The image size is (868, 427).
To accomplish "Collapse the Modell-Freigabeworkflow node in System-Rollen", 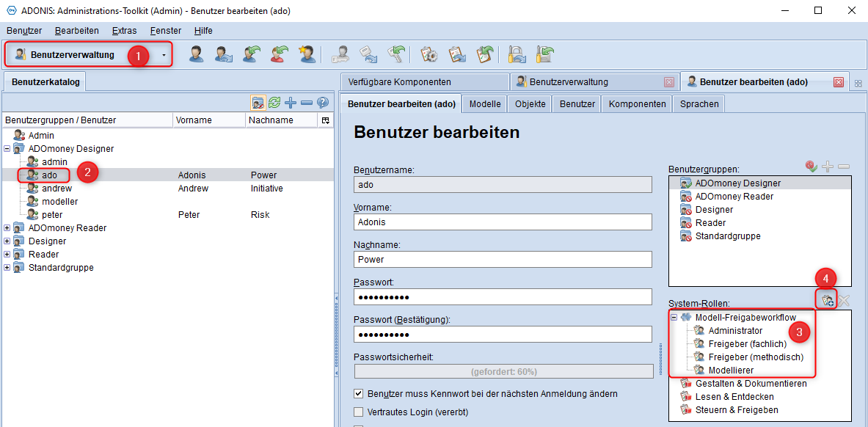I will (x=674, y=318).
